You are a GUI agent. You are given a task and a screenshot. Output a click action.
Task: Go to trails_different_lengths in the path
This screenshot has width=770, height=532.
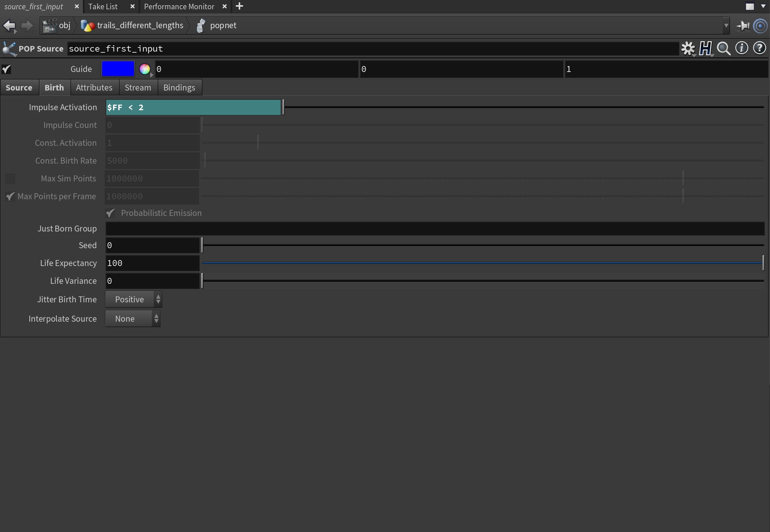(x=140, y=26)
